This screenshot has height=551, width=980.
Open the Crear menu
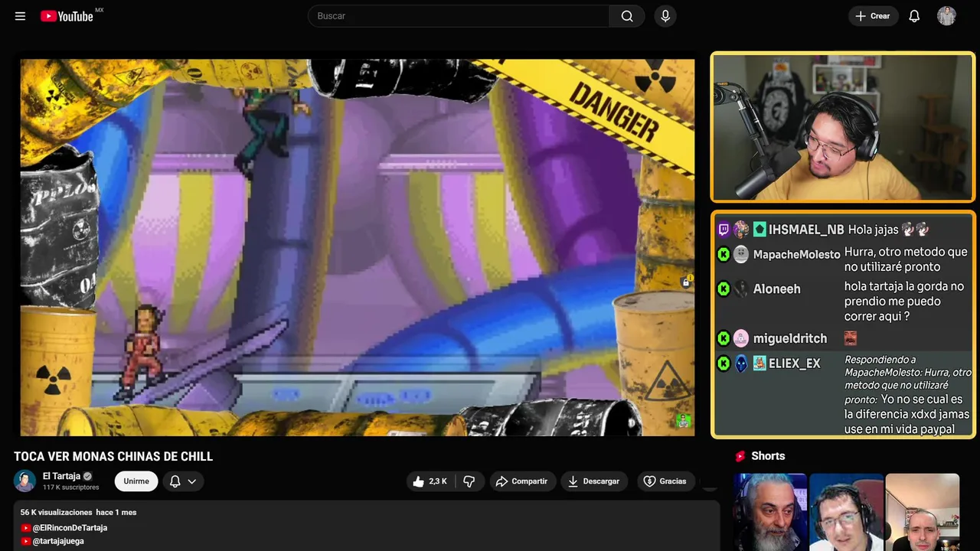coord(873,16)
